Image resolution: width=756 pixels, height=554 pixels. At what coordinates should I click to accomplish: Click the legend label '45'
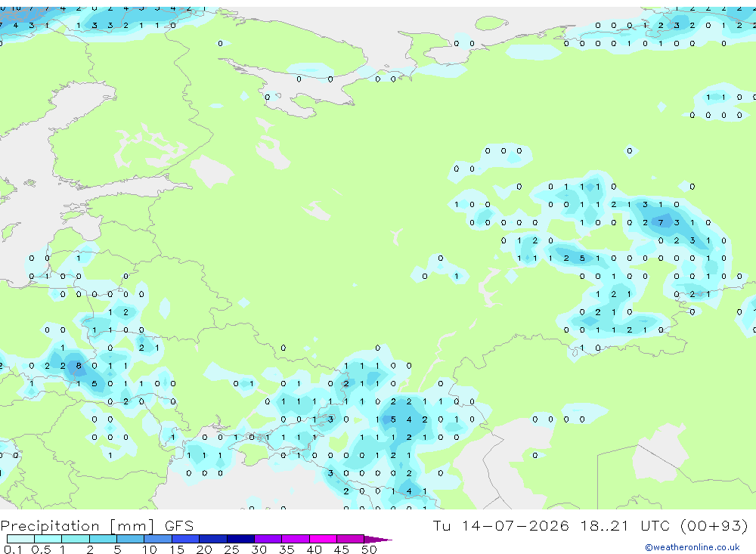(x=342, y=549)
